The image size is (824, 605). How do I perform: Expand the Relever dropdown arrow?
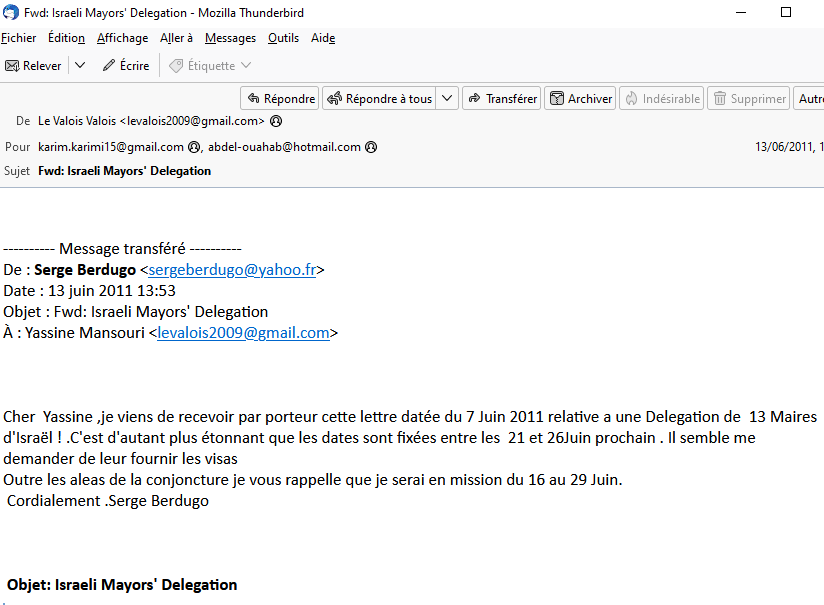click(80, 66)
